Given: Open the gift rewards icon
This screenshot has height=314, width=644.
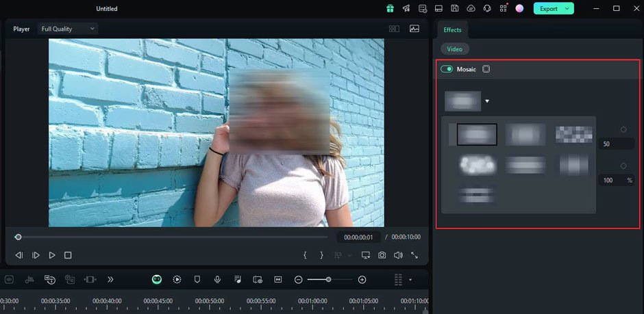Looking at the screenshot, I should click(x=390, y=8).
